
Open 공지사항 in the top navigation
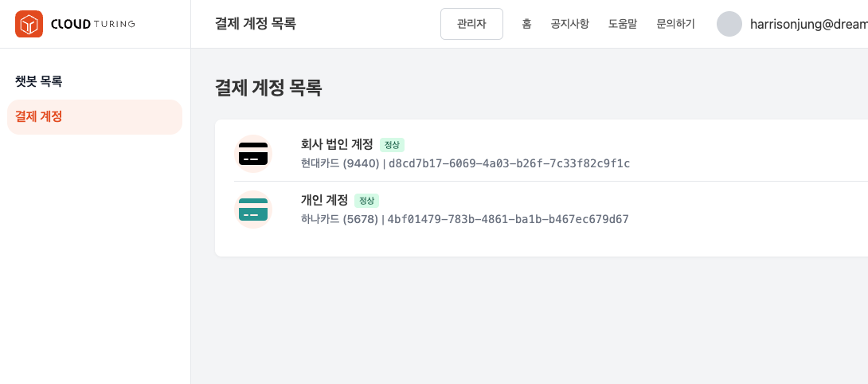coord(569,24)
